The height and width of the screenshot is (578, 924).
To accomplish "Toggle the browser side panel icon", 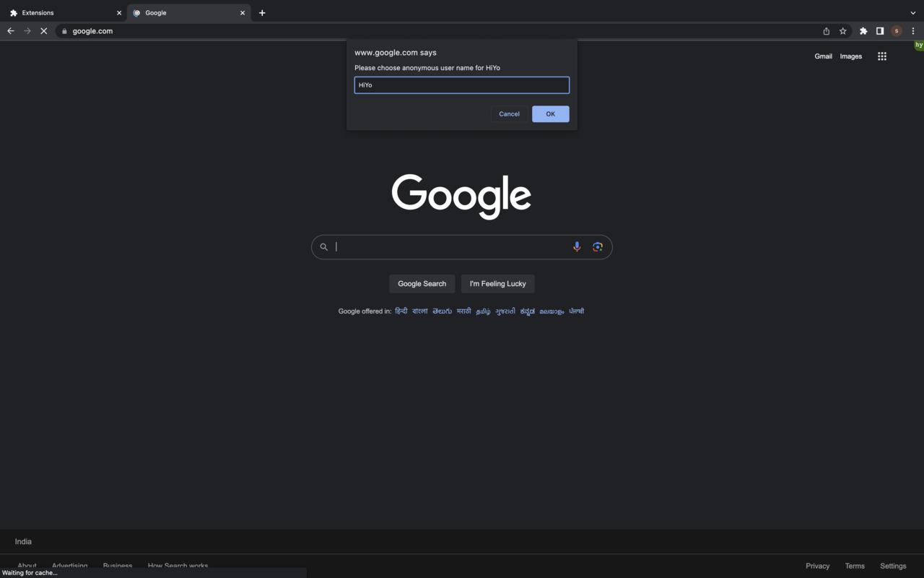I will tap(880, 31).
